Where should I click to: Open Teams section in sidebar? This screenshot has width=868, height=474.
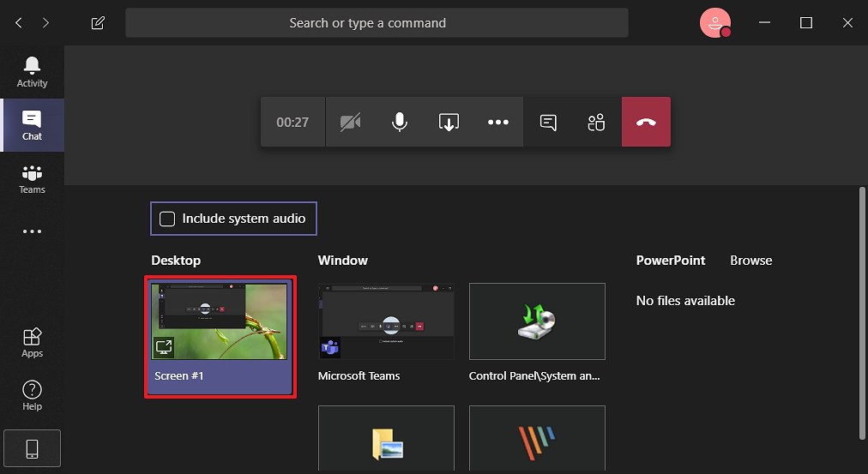tap(32, 178)
